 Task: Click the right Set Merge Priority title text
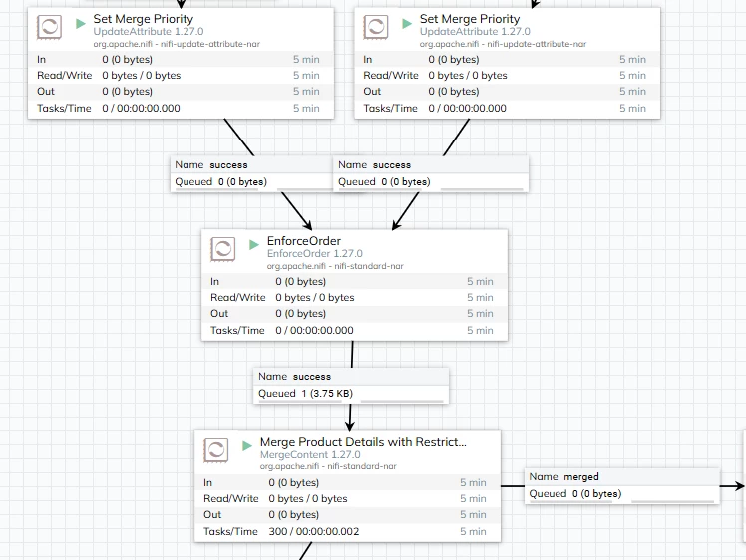click(470, 19)
